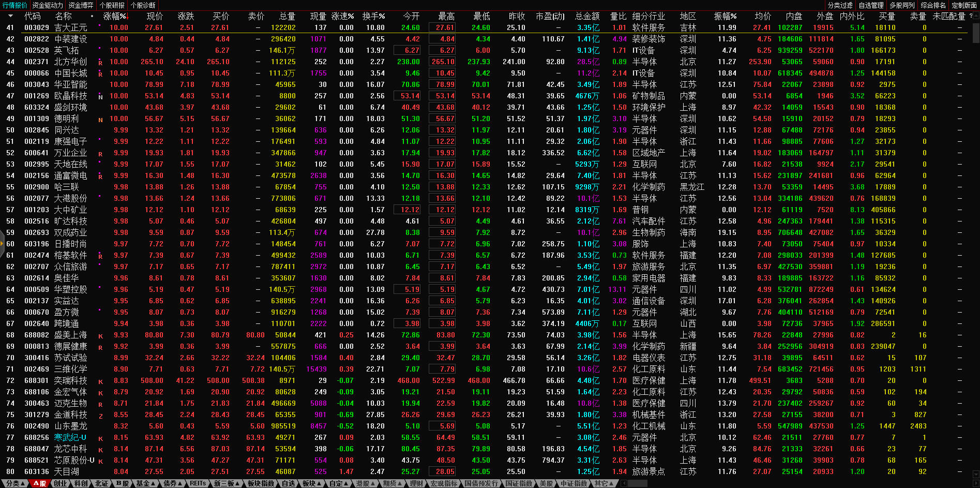Screen dimensions: 980x488
Task: Click the R marker beside 北方华创
Action: tap(100, 62)
